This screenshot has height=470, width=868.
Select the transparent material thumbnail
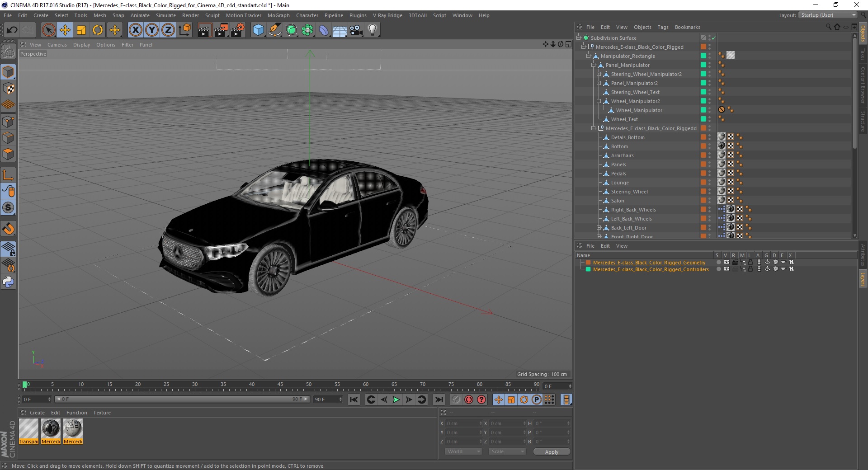click(x=29, y=432)
